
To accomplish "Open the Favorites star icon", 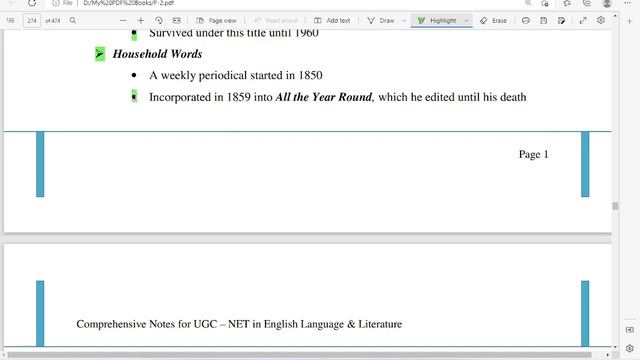I will click(567, 3).
